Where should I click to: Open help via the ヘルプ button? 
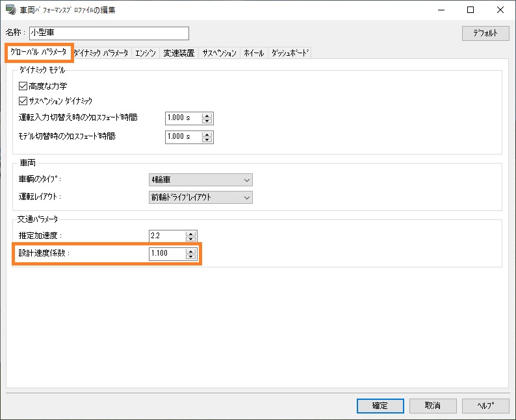click(485, 406)
